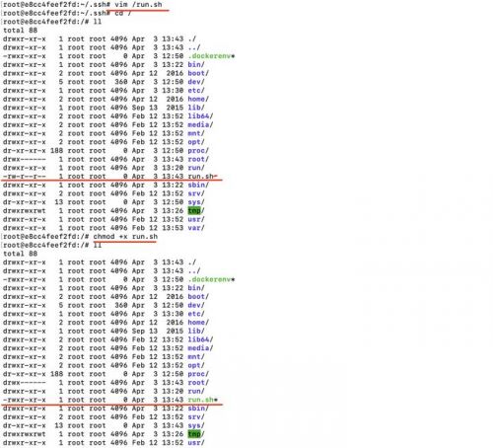493x448 pixels.
Task: Click the 'vim /run.sh' command text
Action: 138,5
